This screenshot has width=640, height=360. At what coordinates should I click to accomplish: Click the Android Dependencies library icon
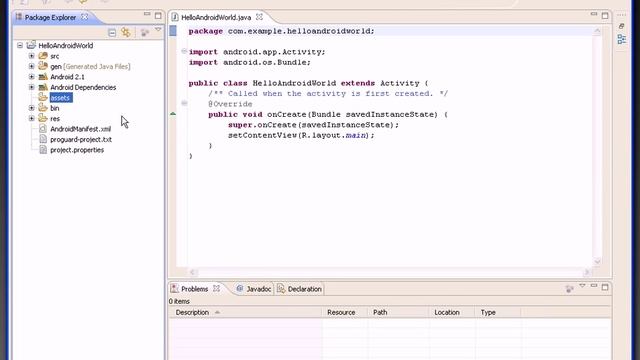pyautogui.click(x=43, y=87)
